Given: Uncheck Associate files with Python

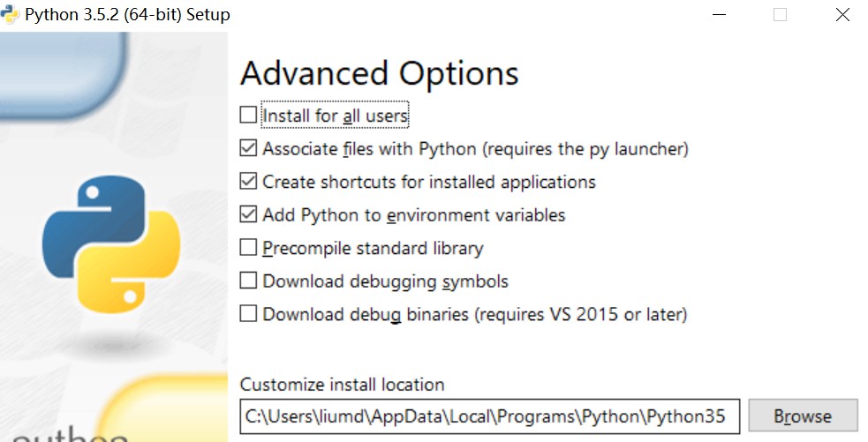Looking at the screenshot, I should click(x=248, y=148).
